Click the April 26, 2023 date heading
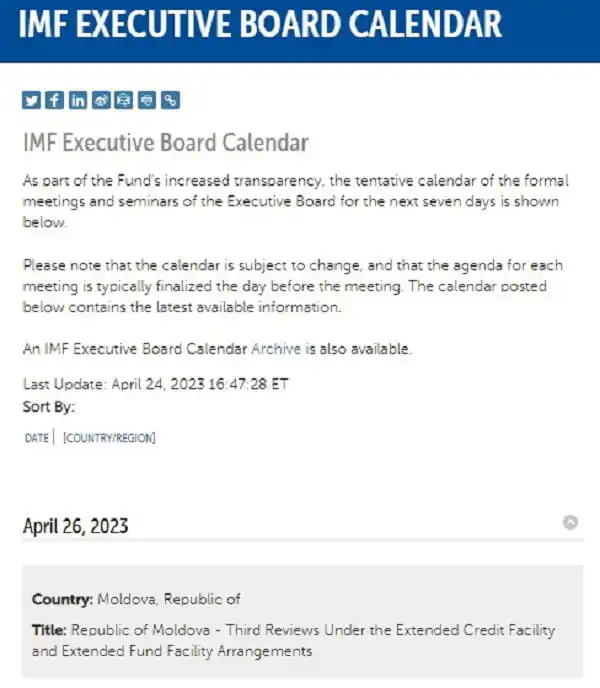 click(x=75, y=526)
